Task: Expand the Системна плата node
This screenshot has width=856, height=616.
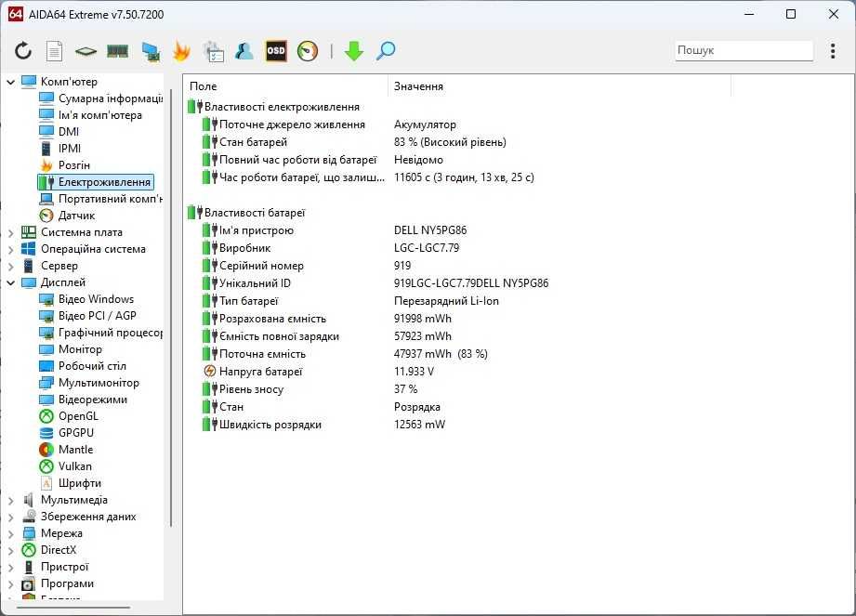Action: (x=10, y=232)
